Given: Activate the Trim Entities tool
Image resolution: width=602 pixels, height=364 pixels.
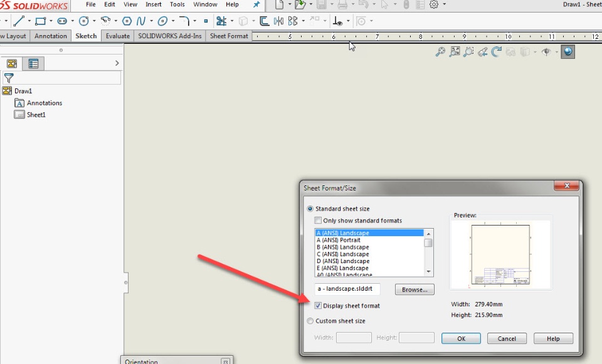Looking at the screenshot, I should (221, 21).
